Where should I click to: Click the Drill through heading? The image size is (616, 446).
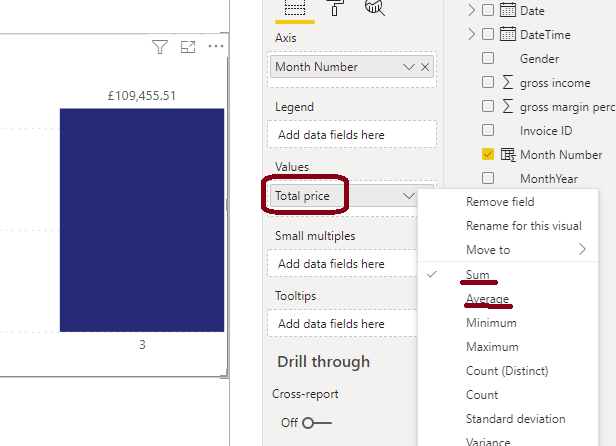323,362
